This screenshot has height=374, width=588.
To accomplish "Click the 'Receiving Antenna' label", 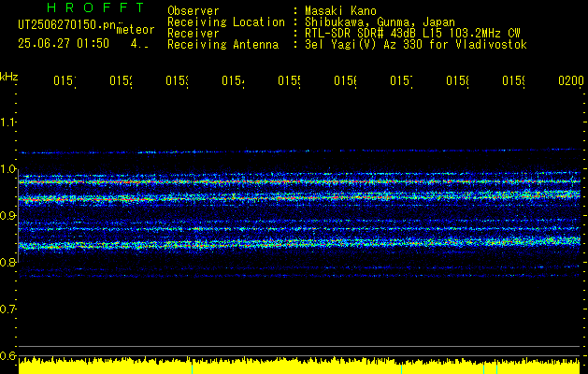I will coord(223,45).
